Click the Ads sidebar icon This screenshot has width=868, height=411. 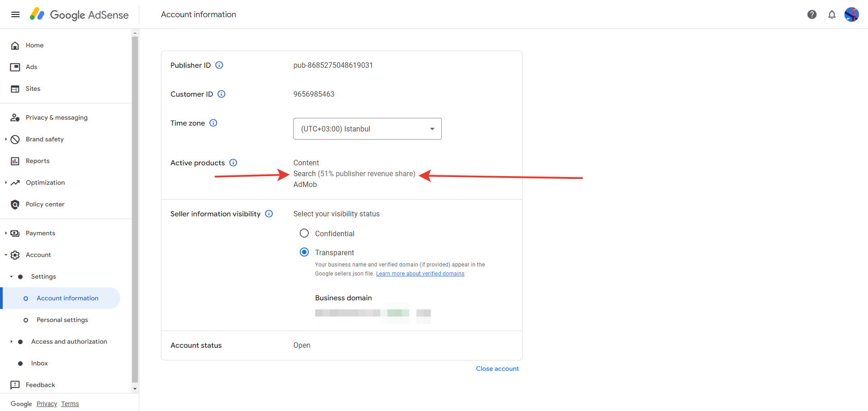[x=15, y=67]
